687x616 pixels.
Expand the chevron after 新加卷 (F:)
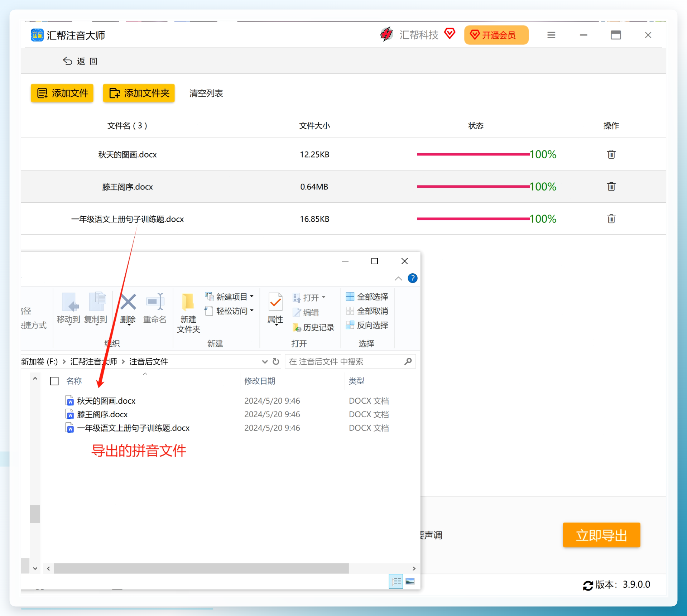(64, 362)
